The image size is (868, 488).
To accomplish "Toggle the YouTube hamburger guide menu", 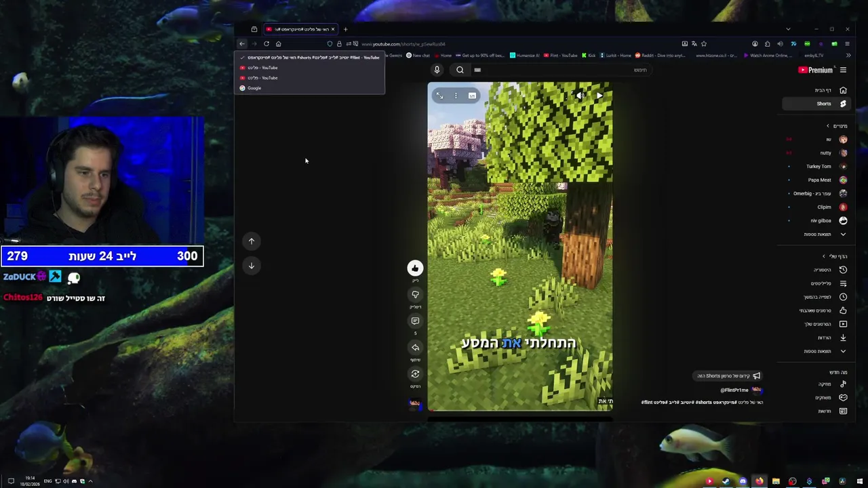I will [843, 70].
